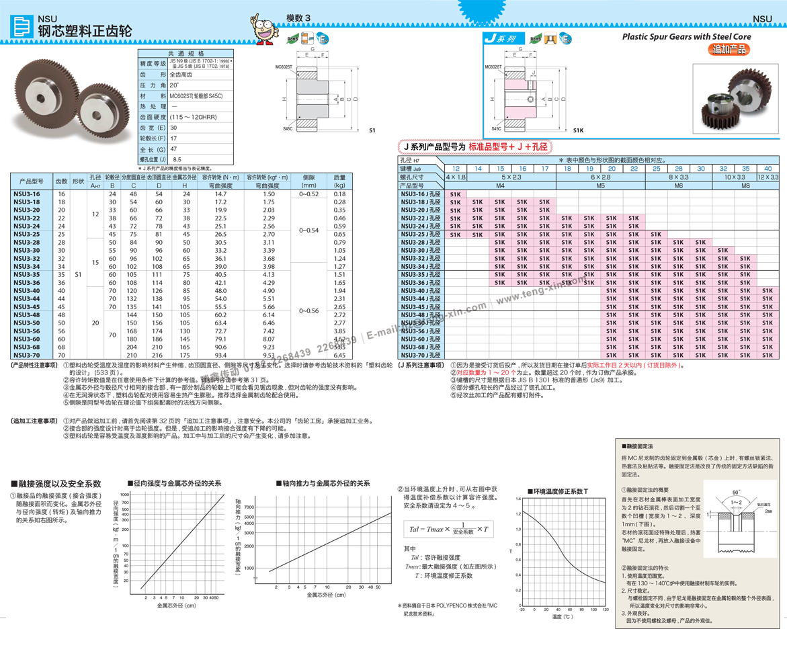Image resolution: width=787 pixels, height=672 pixels.
Task: Click the 融接固定法 section heading
Action: tap(639, 446)
